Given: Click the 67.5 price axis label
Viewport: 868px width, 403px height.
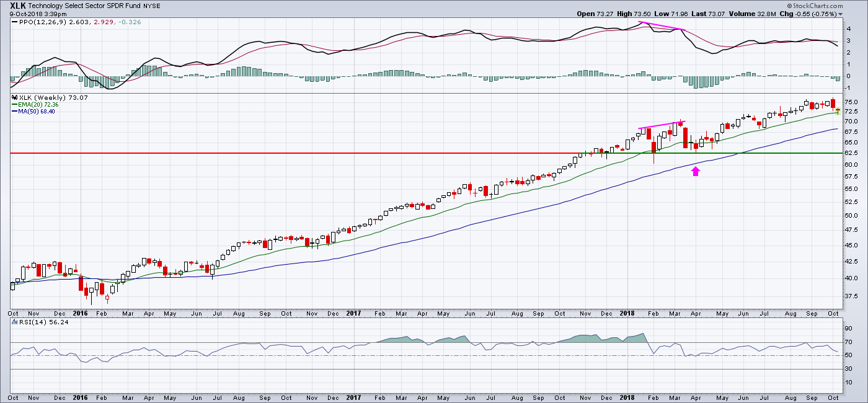Looking at the screenshot, I should [x=852, y=131].
